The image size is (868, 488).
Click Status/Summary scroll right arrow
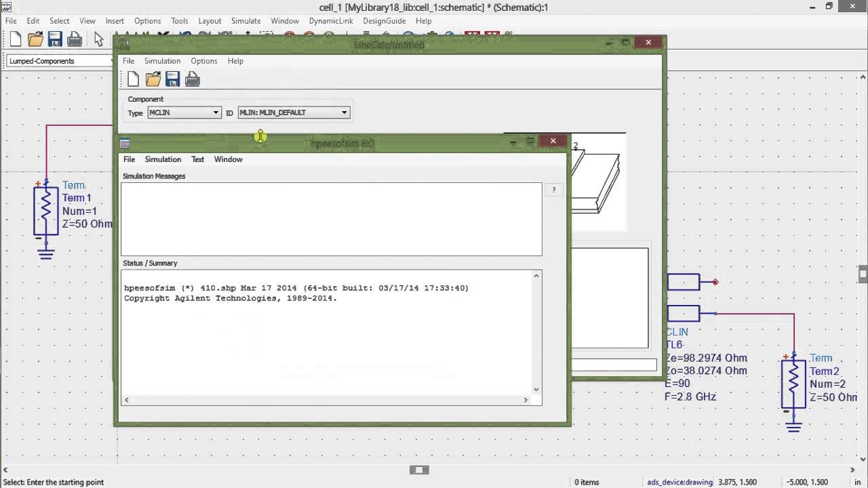[x=526, y=400]
